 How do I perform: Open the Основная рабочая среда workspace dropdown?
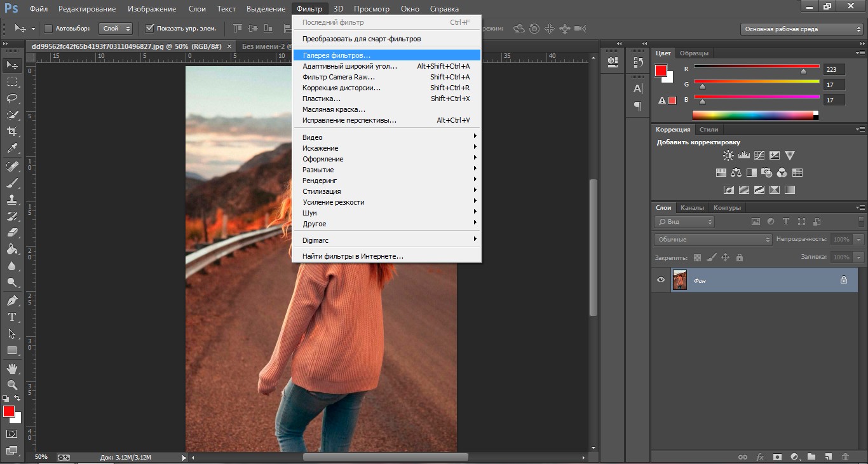point(801,29)
